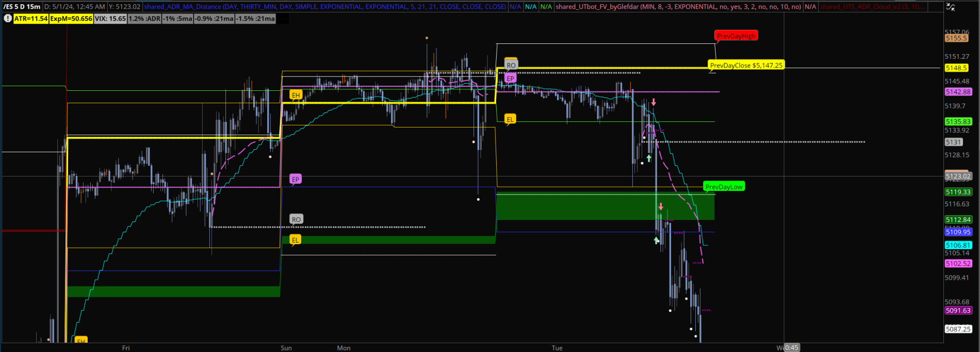Click the Sunday session EP bubble

(295, 179)
